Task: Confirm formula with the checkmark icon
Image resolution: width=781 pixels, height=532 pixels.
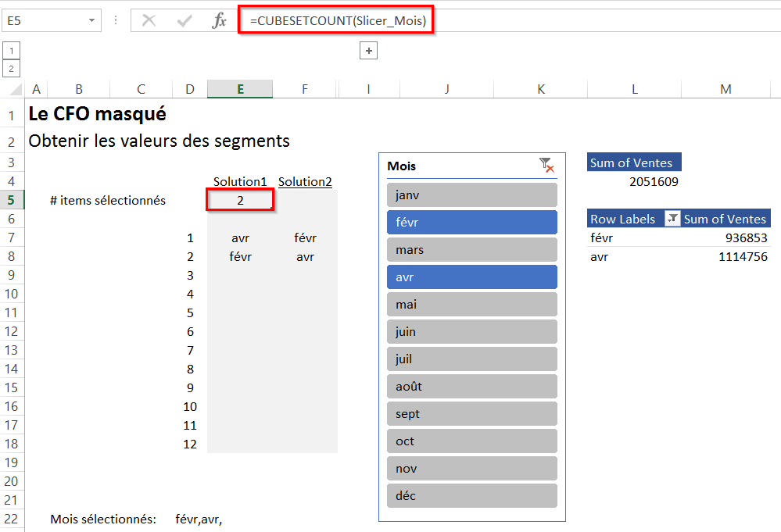Action: (185, 20)
